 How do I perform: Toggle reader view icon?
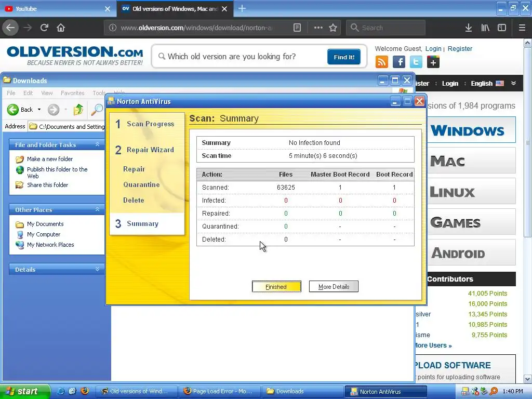point(297,28)
